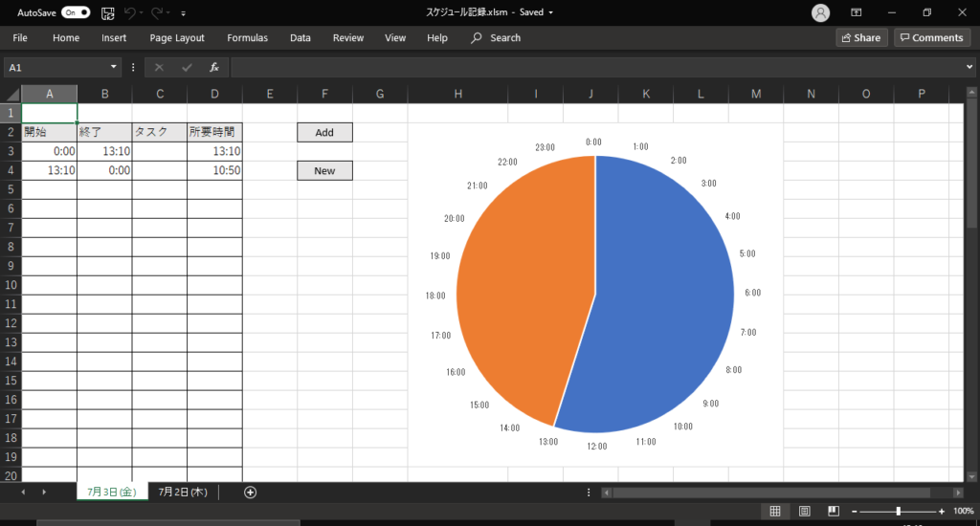The width and height of the screenshot is (980, 526).
Task: Open Customize Quick Access Toolbar dropdown
Action: tap(184, 13)
